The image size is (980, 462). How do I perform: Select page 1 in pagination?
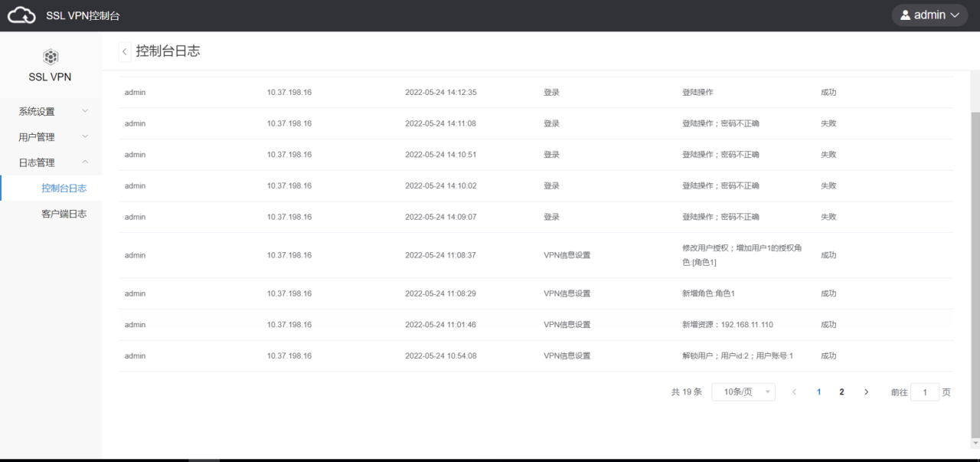click(818, 392)
